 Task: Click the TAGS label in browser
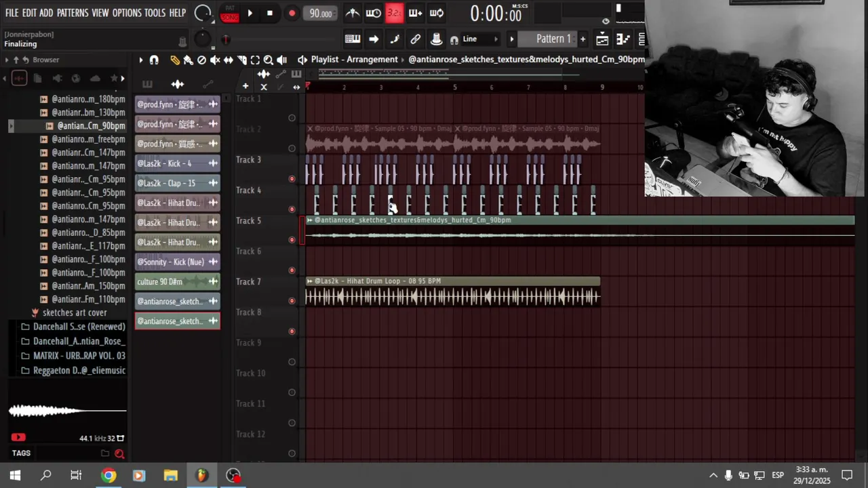point(21,453)
